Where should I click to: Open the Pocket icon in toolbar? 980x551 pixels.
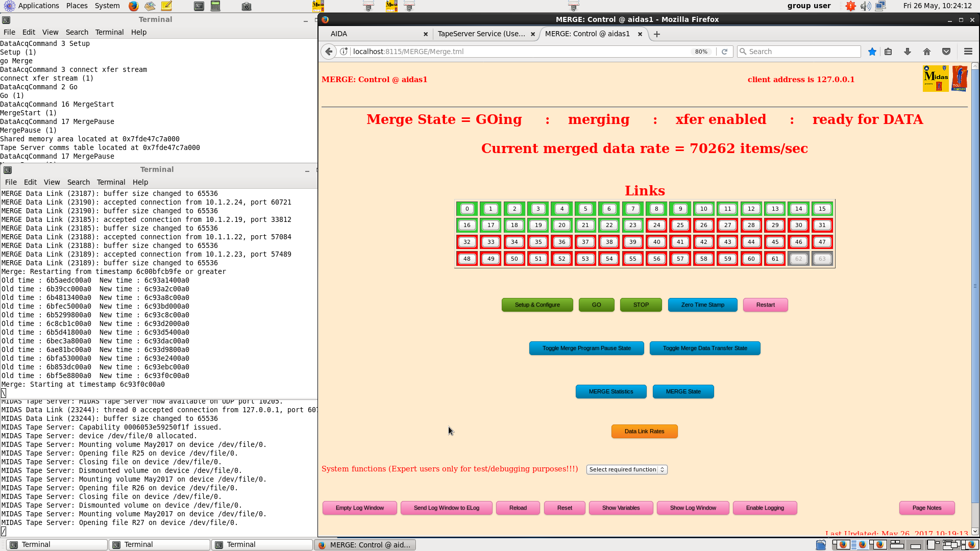(x=946, y=52)
